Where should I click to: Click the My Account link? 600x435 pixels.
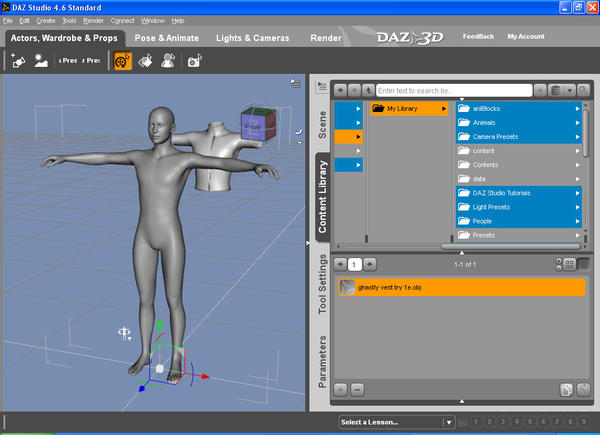coord(526,36)
